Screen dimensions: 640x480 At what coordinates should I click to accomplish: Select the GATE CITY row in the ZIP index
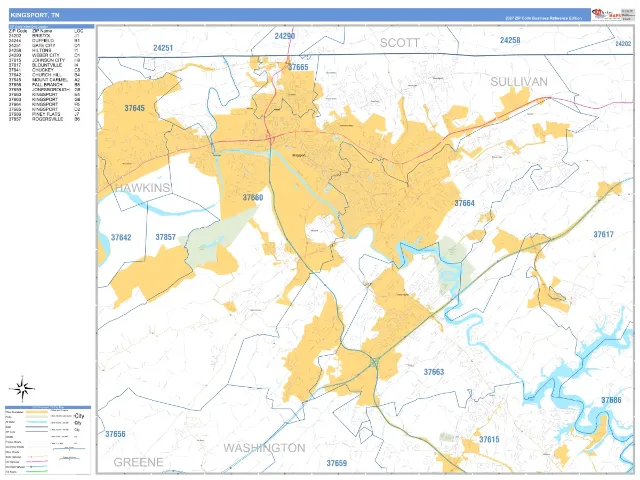(x=44, y=46)
